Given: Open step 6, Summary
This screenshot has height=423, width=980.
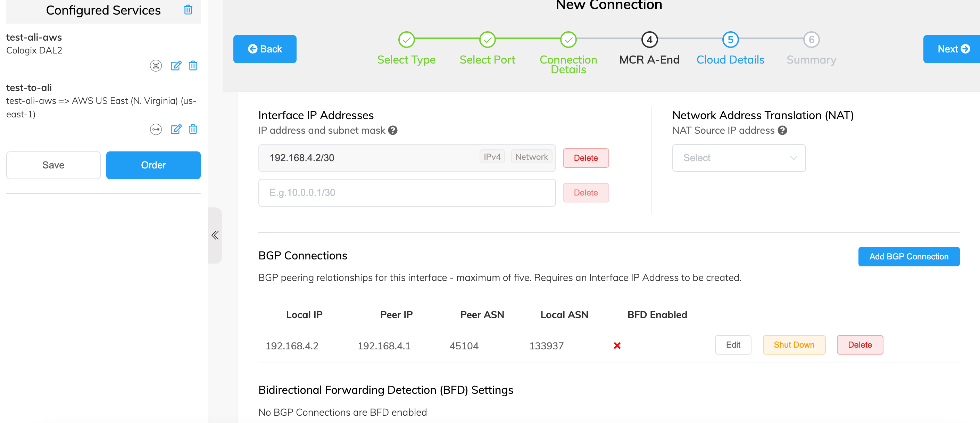Looking at the screenshot, I should [812, 49].
